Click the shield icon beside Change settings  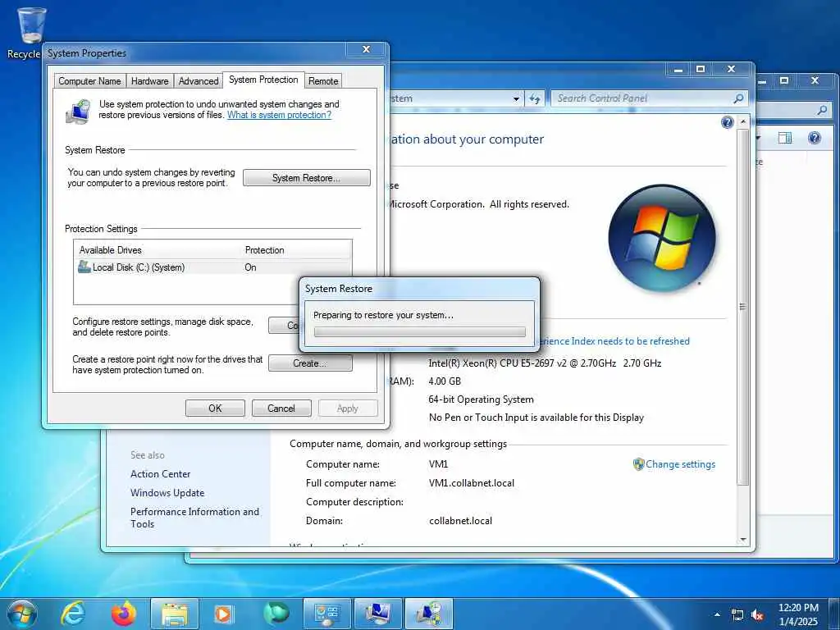pyautogui.click(x=638, y=464)
